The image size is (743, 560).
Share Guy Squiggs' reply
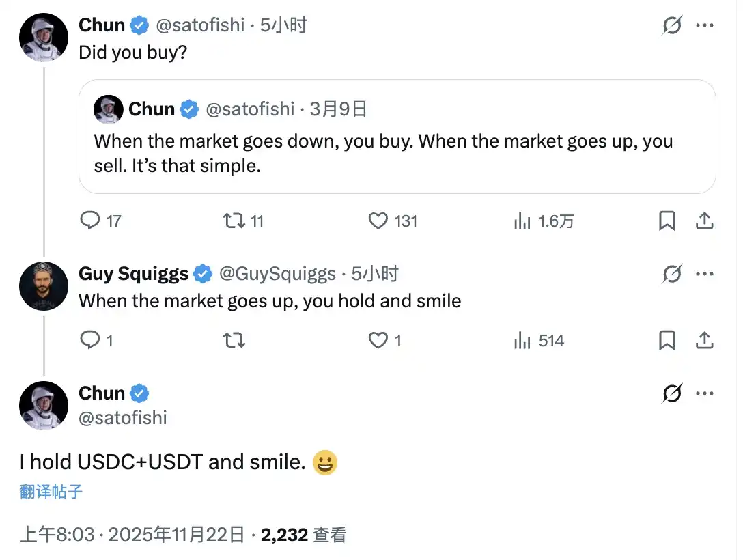[704, 340]
